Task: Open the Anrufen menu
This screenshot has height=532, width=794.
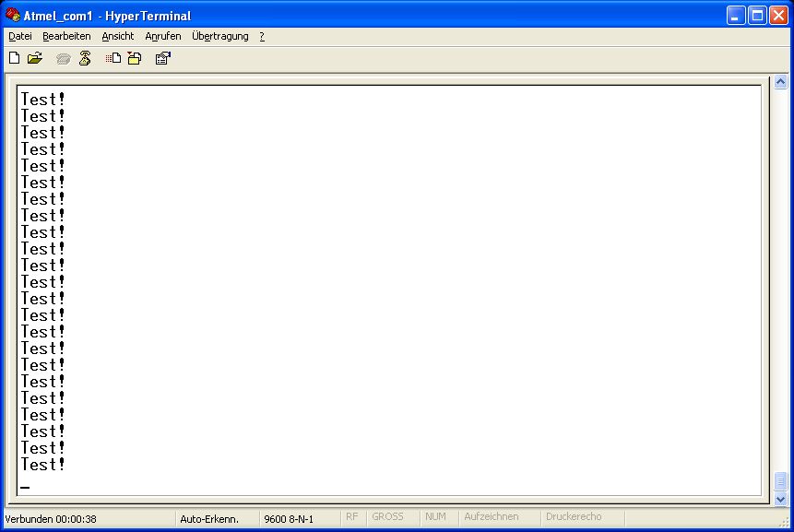Action: [x=162, y=36]
